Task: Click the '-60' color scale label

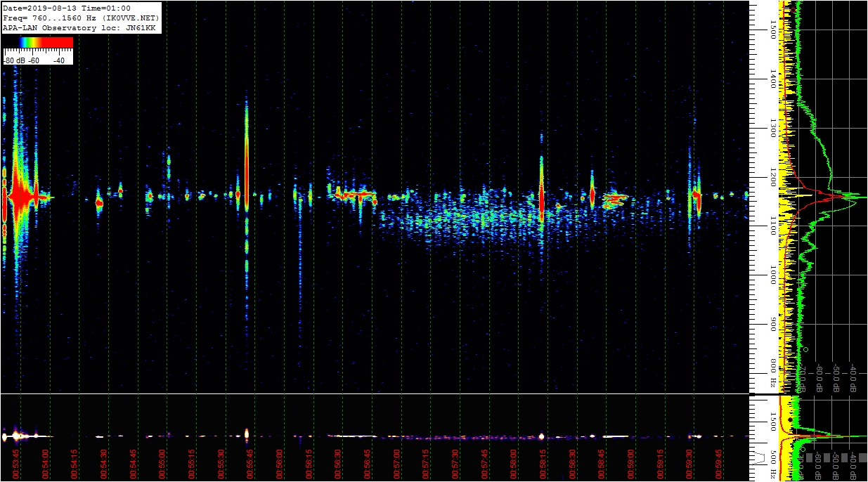Action: tap(34, 60)
